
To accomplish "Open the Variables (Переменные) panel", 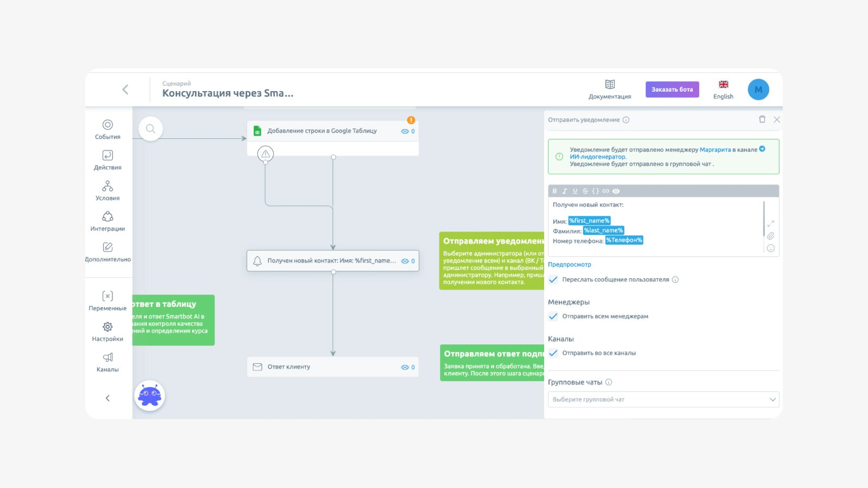I will pos(107,300).
